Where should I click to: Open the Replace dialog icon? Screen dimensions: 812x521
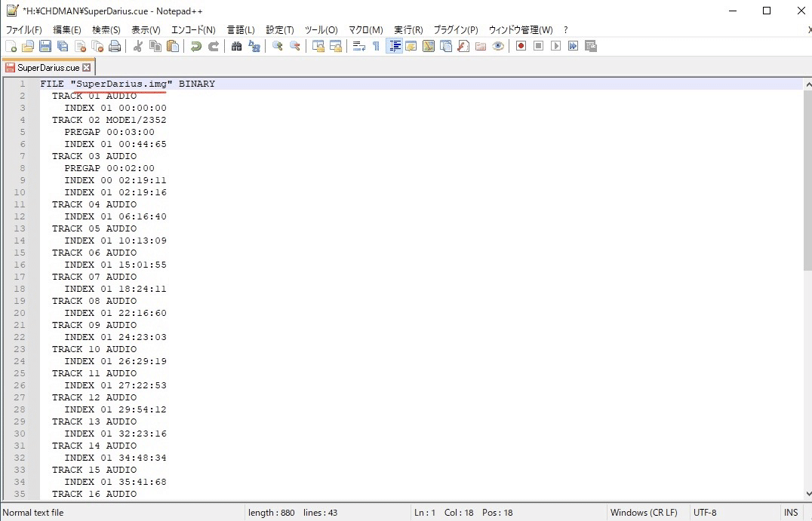click(254, 47)
